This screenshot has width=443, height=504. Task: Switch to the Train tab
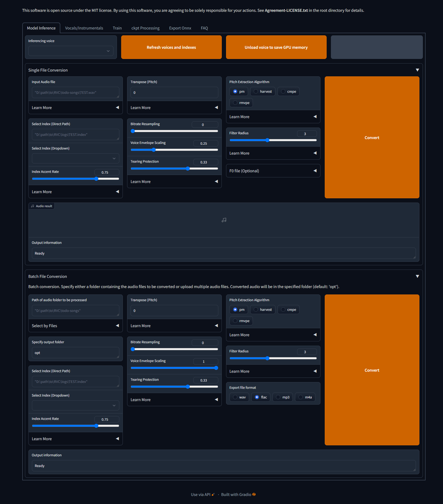click(x=117, y=28)
